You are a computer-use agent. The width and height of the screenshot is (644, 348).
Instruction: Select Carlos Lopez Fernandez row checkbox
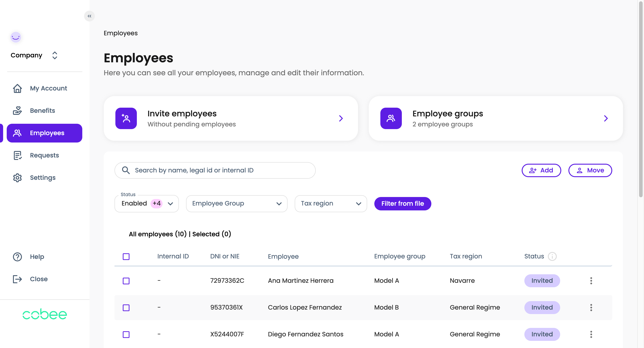(126, 307)
